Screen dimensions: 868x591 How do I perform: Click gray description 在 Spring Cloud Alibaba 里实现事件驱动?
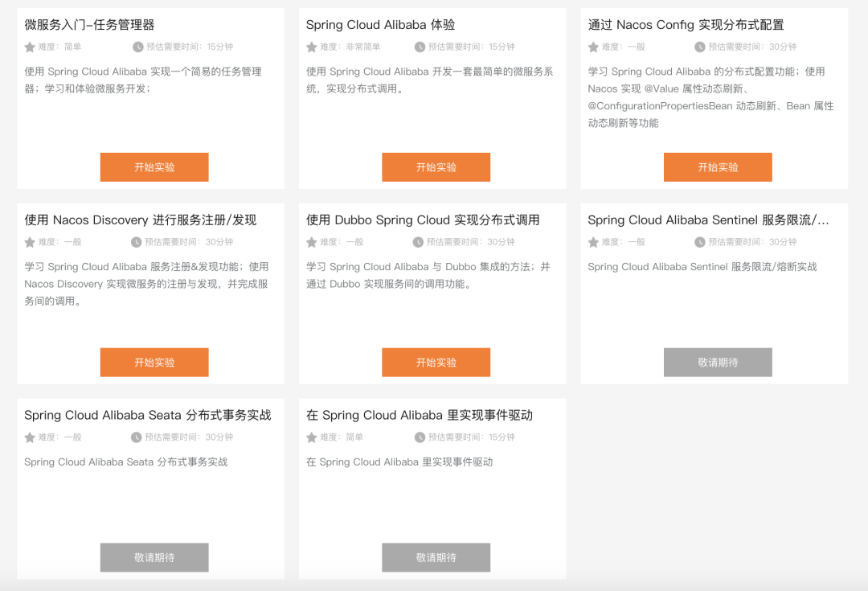click(399, 462)
